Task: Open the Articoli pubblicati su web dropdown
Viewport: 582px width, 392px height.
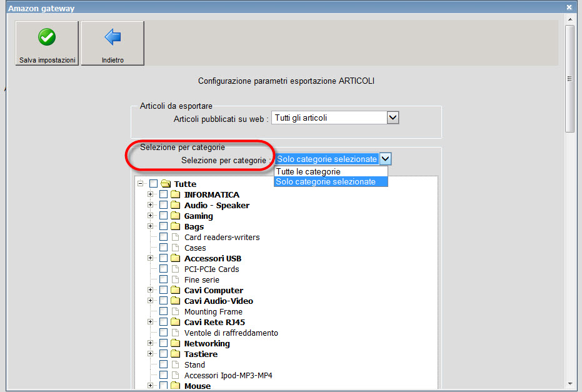Action: [x=335, y=118]
